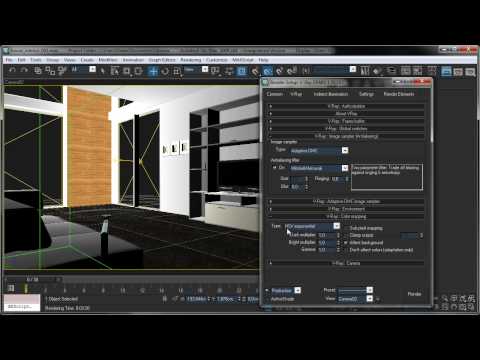This screenshot has width=480, height=360.
Task: Click the antialiasing filter Size field
Action: click(297, 179)
